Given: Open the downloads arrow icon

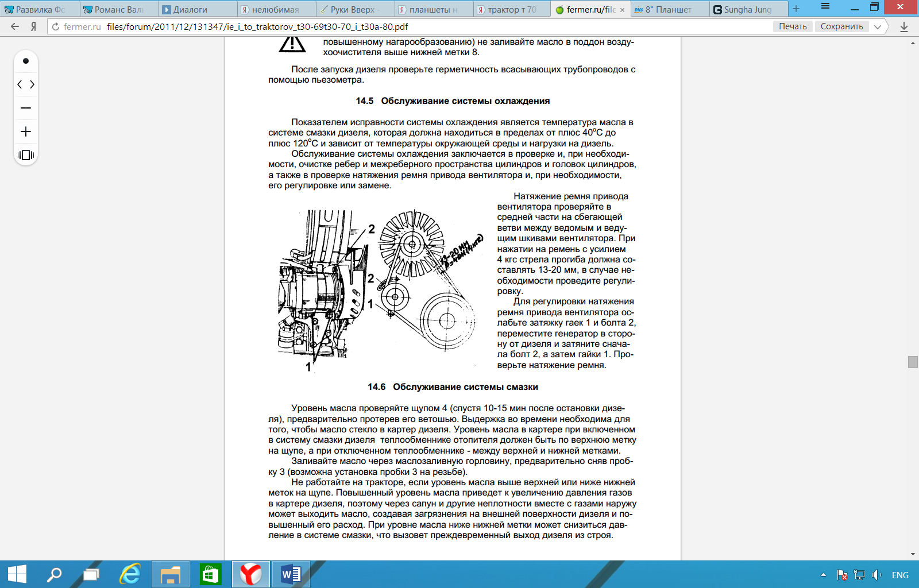Looking at the screenshot, I should point(904,26).
